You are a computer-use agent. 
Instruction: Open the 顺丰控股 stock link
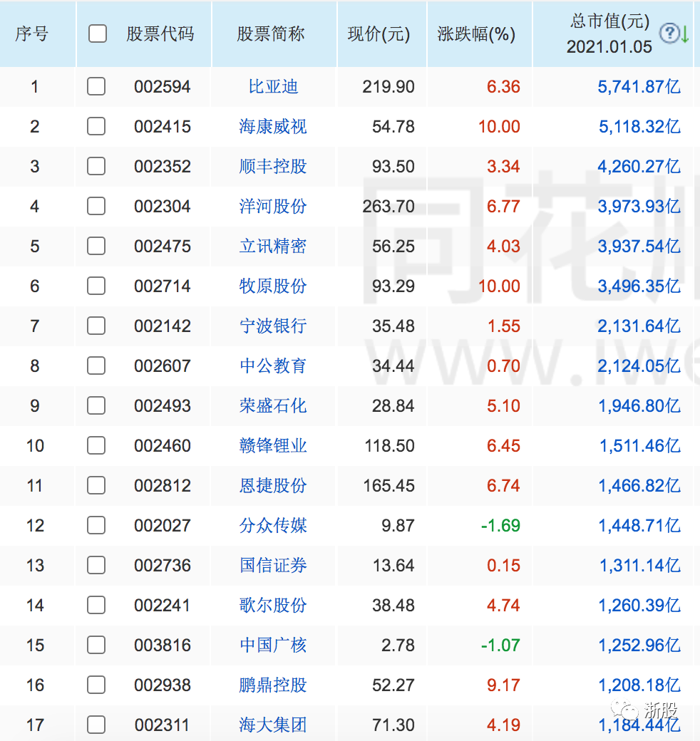[273, 166]
